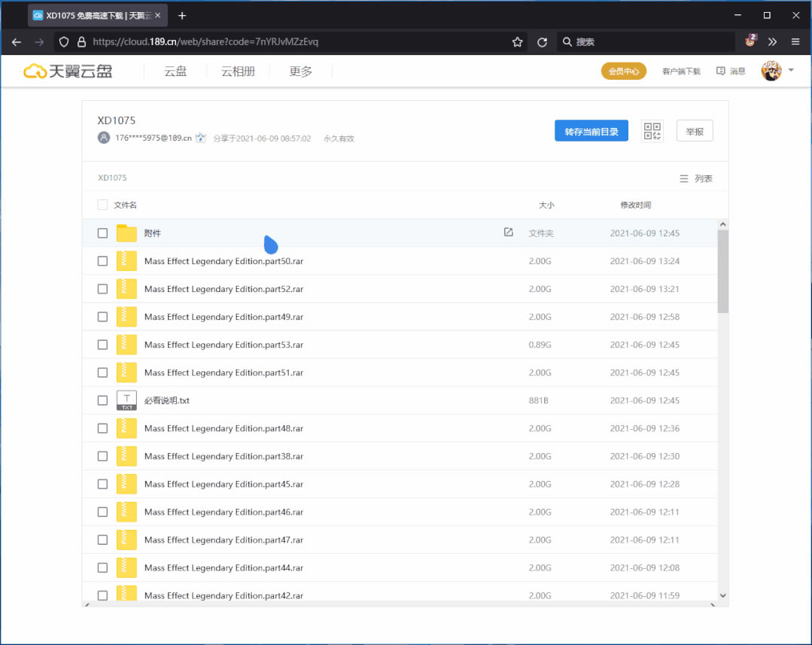Screen dimensions: 812x645
Task: Close the XD1075 browser tab
Action: point(158,16)
